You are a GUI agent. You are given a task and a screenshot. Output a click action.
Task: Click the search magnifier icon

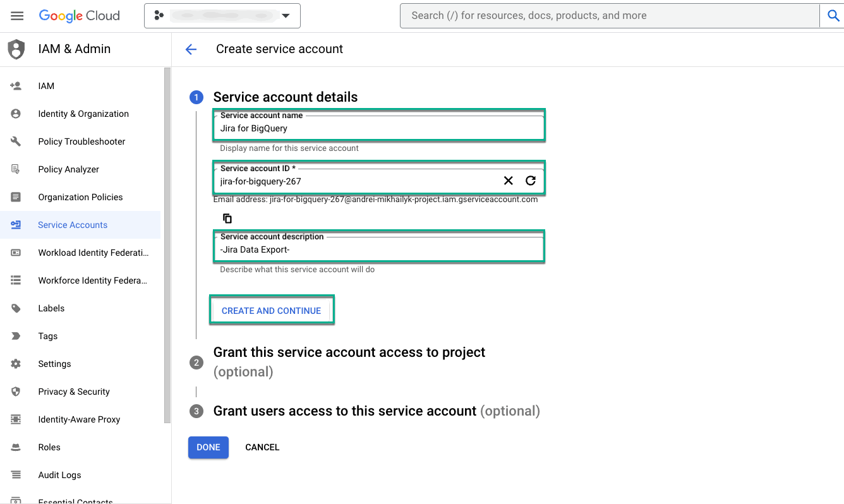833,16
